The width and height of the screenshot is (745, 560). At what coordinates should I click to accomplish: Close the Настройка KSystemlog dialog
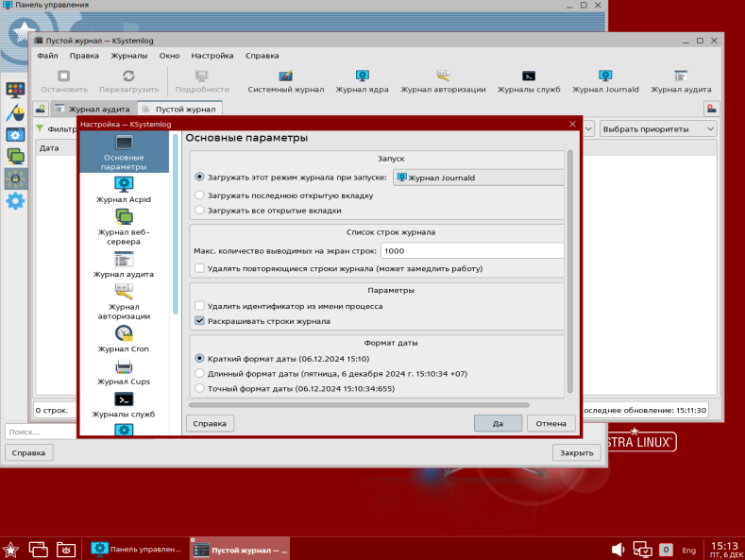pos(572,124)
